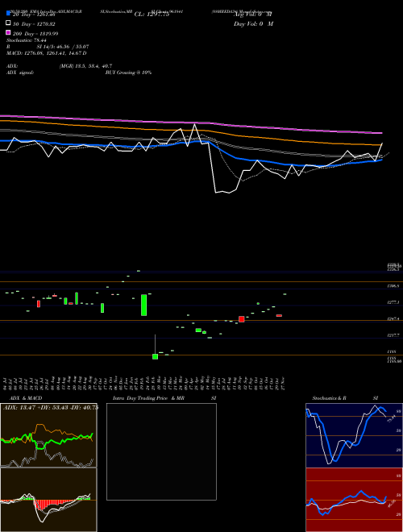Click the 'ADX signal:' label
Viewport: 403px width, 532px height.
click(20, 73)
